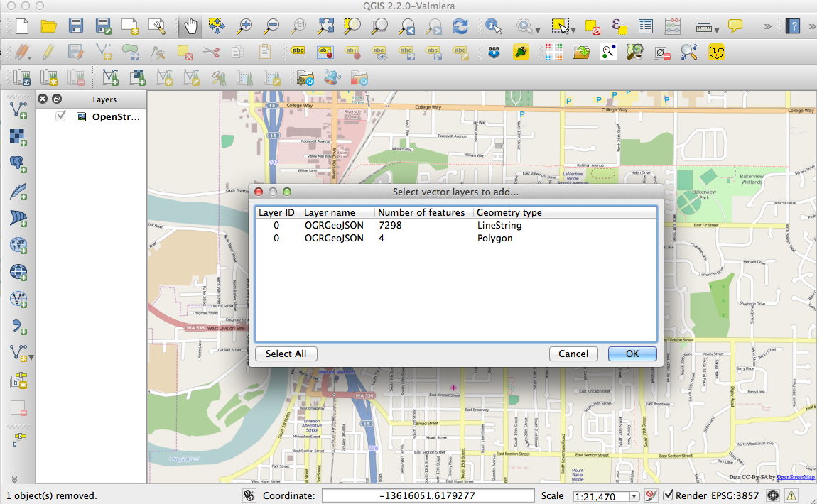The height and width of the screenshot is (504, 817).
Task: Click Add SpatiaLite Layer feather icon
Action: (18, 191)
